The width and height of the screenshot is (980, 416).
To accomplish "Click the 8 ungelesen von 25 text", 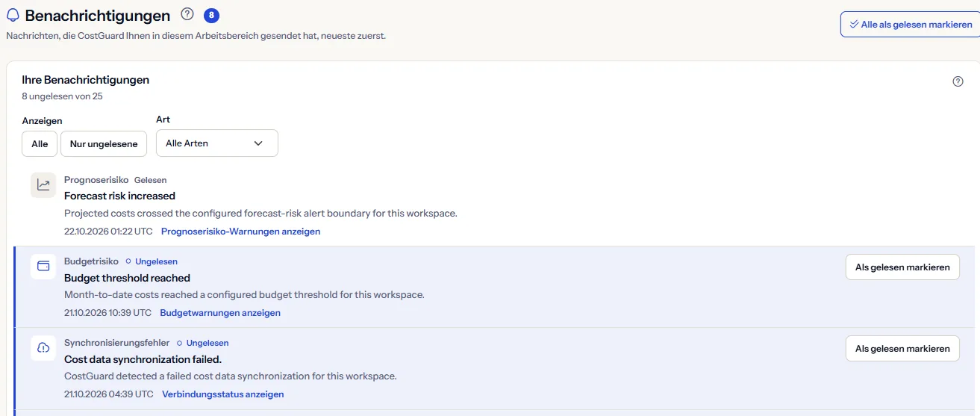I will [62, 96].
